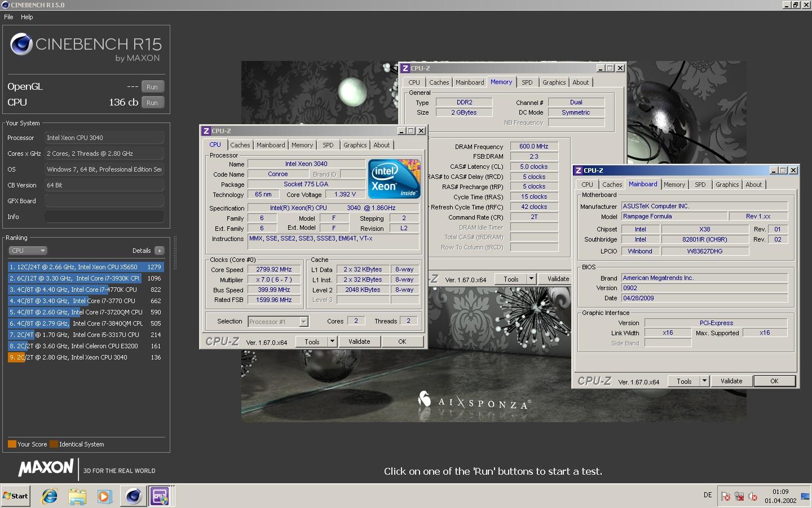Click Tools button in the Mainboard CPU-Z window
The width and height of the screenshot is (812, 508).
pyautogui.click(x=684, y=381)
